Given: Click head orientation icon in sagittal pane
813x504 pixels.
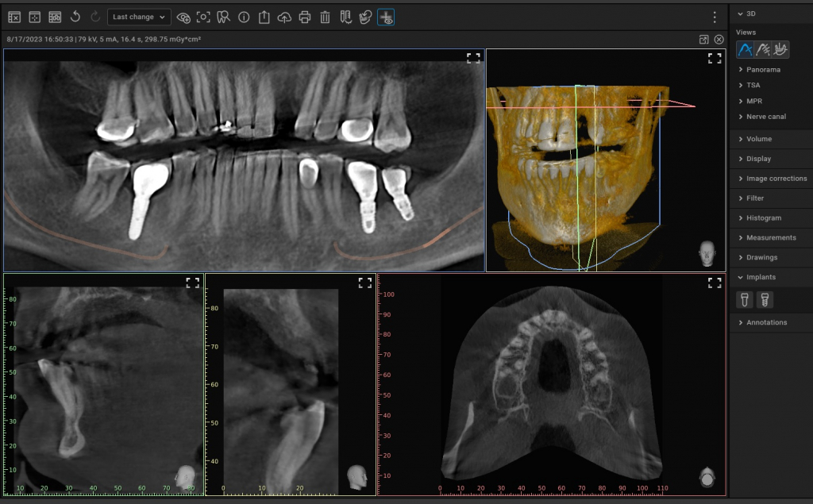Looking at the screenshot, I should tap(185, 477).
